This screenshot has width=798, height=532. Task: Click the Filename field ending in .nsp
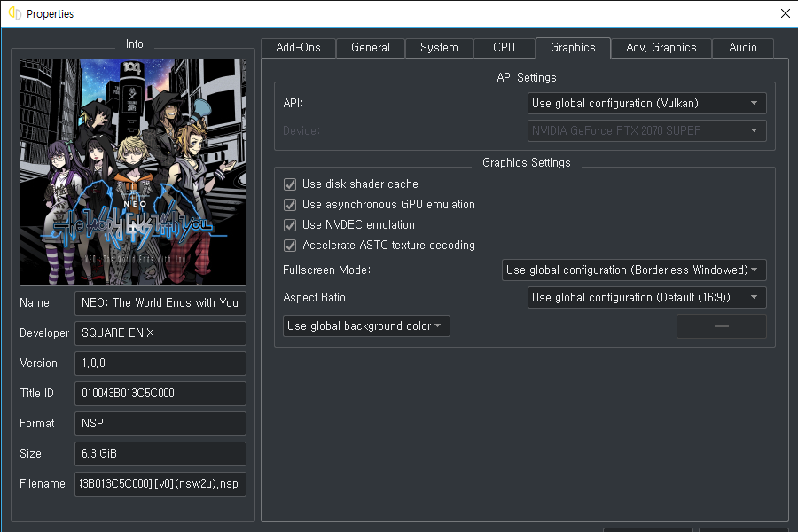coord(160,483)
